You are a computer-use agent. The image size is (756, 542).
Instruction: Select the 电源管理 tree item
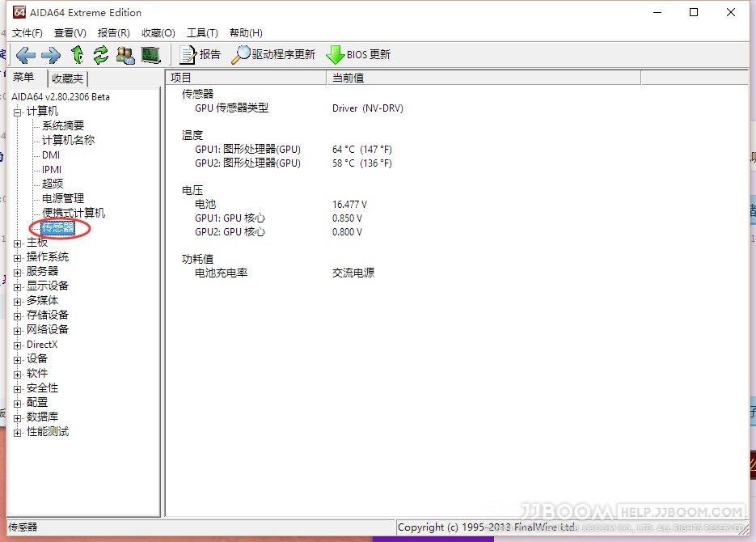click(63, 199)
